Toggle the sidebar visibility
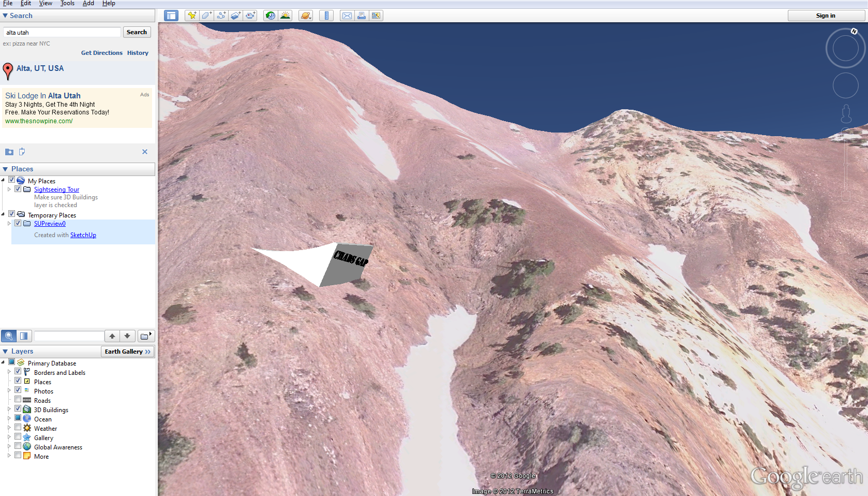The width and height of the screenshot is (868, 496). pos(171,16)
